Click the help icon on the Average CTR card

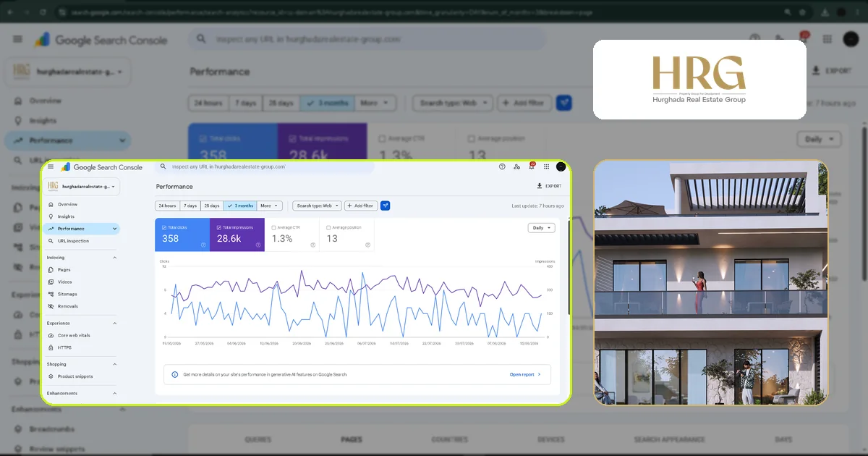click(312, 245)
